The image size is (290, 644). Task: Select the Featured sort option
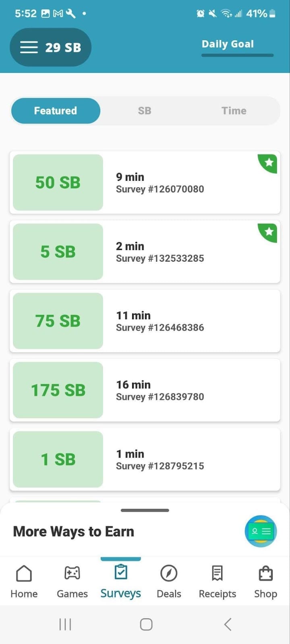[56, 111]
